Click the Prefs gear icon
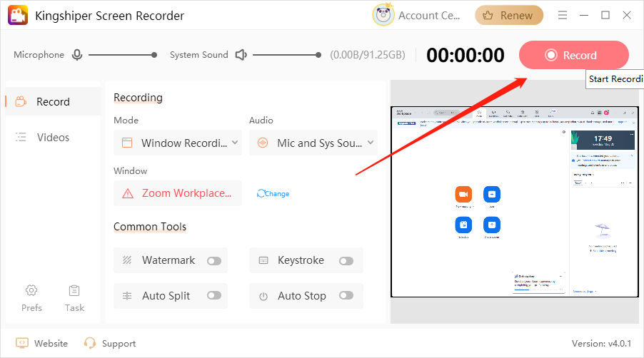 (x=31, y=290)
